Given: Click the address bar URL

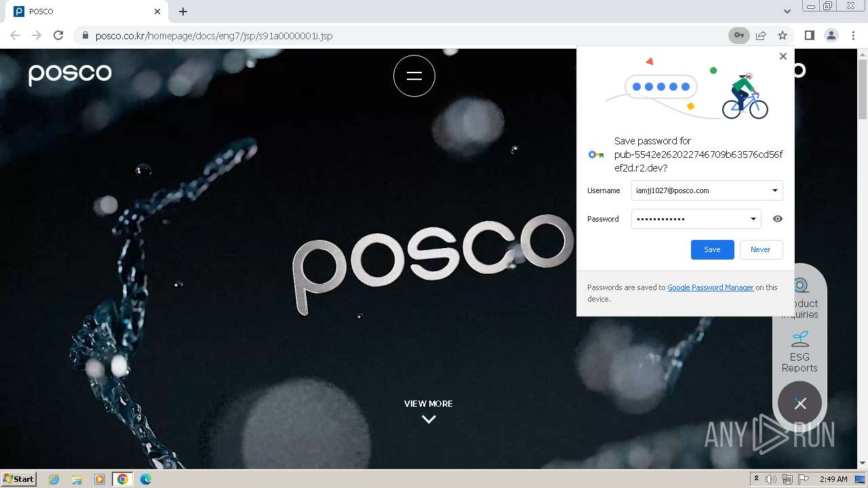Looking at the screenshot, I should pyautogui.click(x=214, y=35).
